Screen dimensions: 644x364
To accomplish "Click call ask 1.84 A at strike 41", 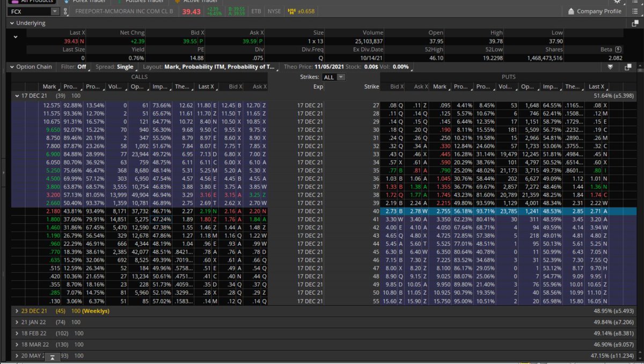I will pos(257,220).
